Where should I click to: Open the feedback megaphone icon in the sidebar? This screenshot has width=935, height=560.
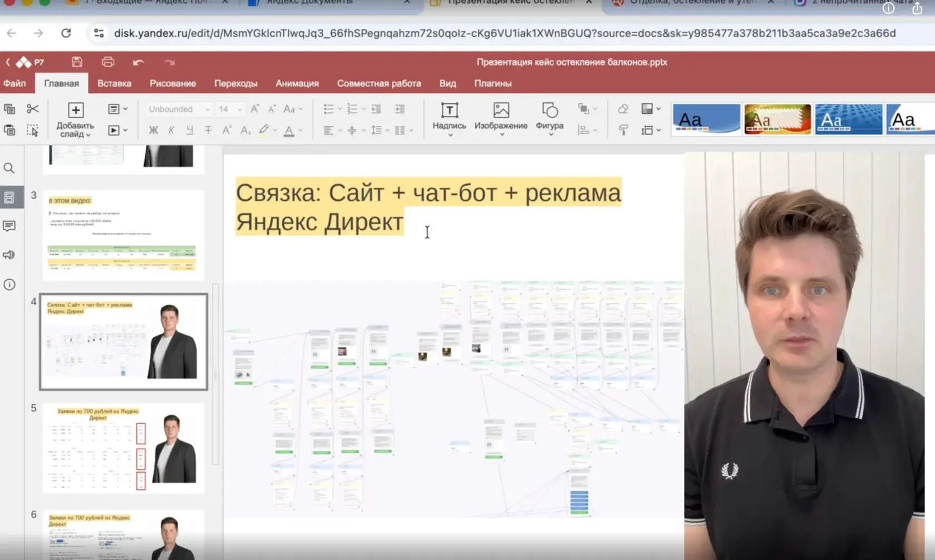(9, 255)
